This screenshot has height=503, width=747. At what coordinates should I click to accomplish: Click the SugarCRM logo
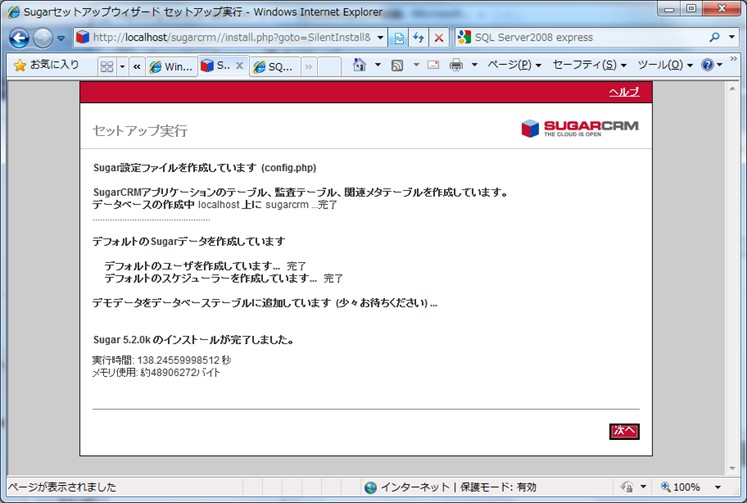coord(580,129)
